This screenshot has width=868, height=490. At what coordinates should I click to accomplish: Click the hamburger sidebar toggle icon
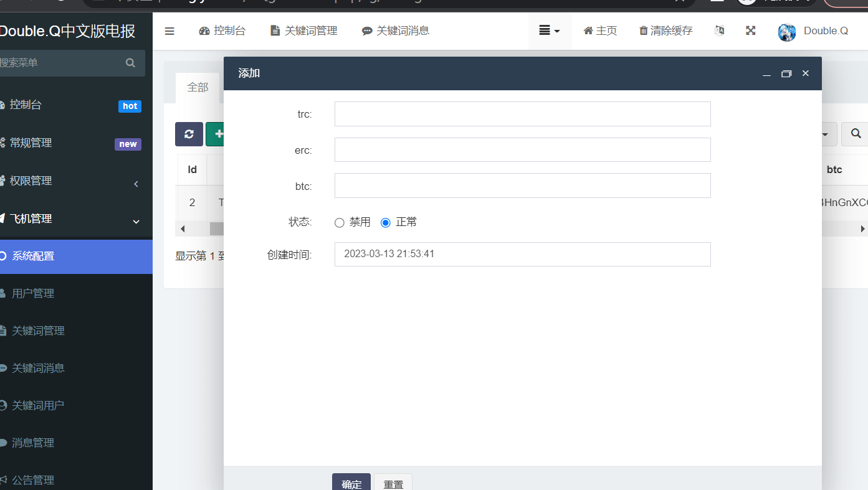tap(169, 31)
